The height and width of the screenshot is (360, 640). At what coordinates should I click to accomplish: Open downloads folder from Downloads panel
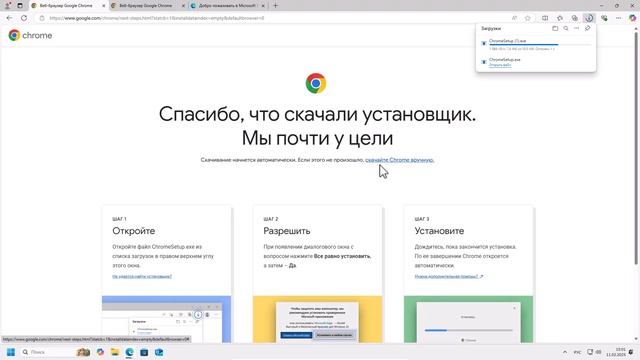pyautogui.click(x=555, y=29)
